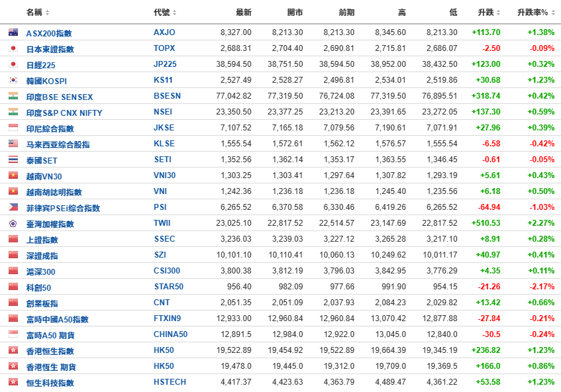561x392 pixels.
Task: Click the Thailand flag beside 泰國SET
Action: 13,160
